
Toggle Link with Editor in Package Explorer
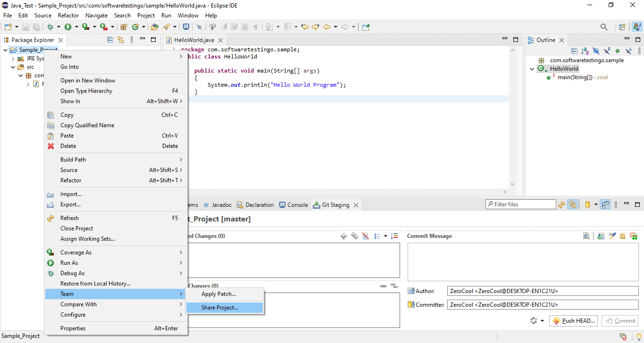click(120, 40)
